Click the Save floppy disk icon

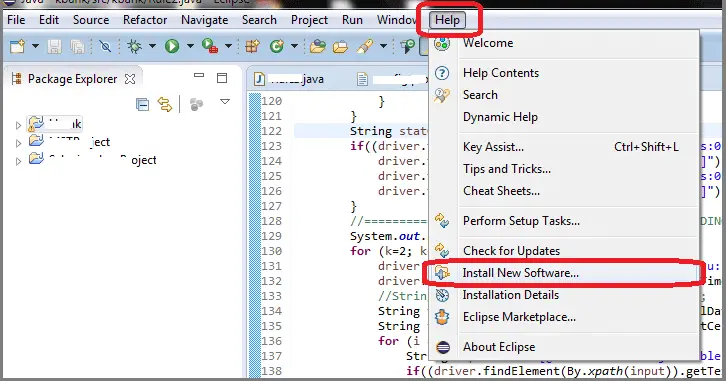pos(55,46)
